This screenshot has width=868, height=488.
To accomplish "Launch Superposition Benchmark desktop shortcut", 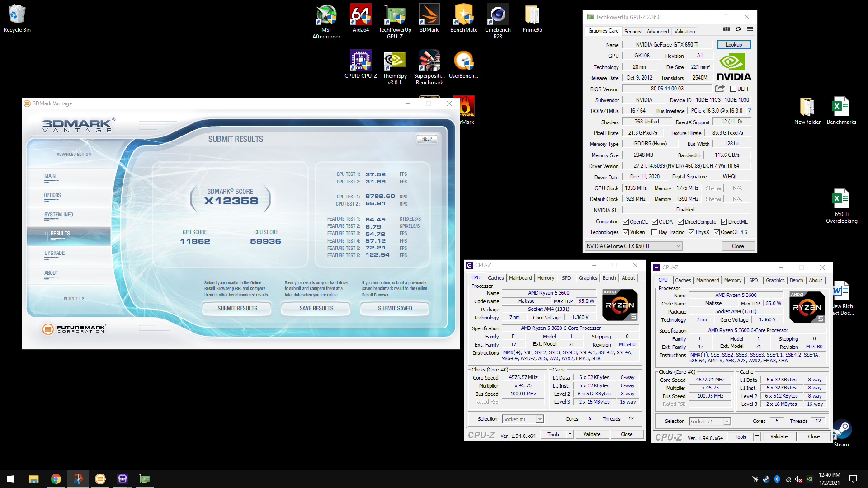I will pyautogui.click(x=429, y=67).
